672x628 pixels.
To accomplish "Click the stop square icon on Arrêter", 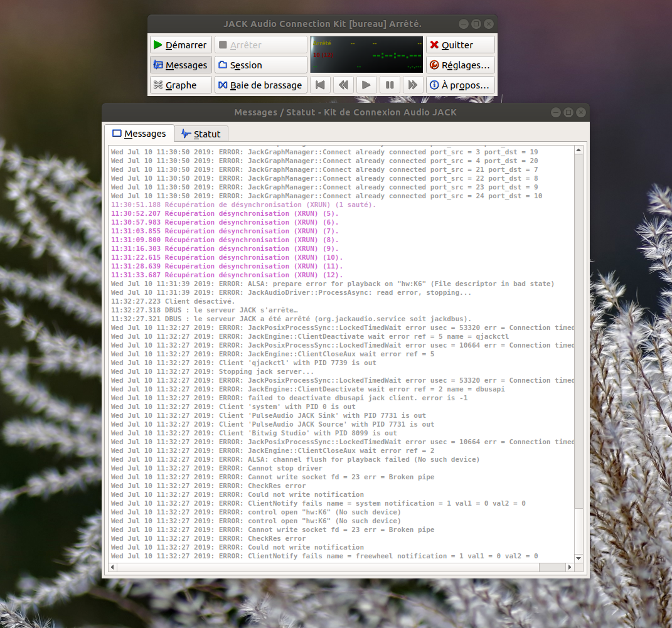I will tap(223, 45).
